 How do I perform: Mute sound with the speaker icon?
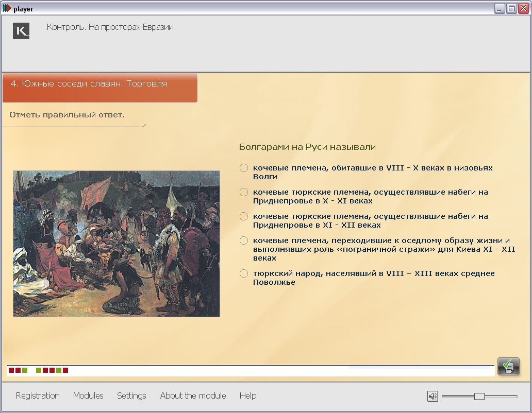pos(433,395)
